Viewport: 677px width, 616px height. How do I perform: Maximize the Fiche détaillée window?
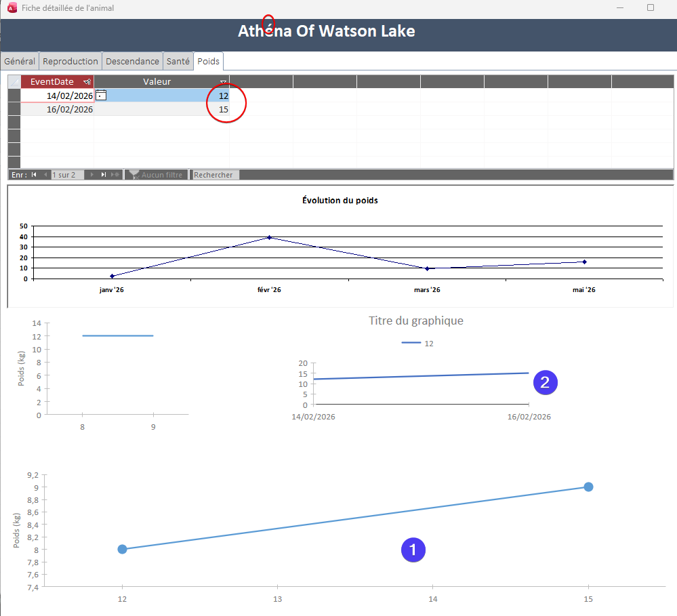[650, 7]
